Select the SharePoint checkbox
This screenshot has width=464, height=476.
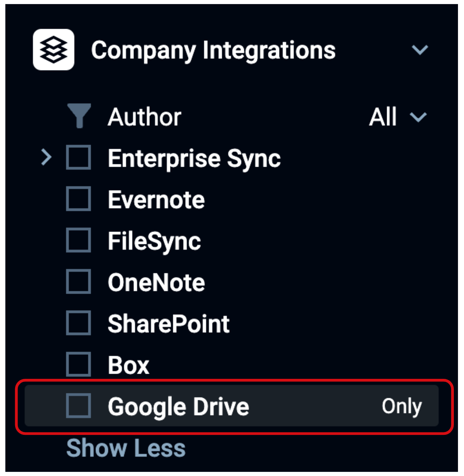pos(78,323)
